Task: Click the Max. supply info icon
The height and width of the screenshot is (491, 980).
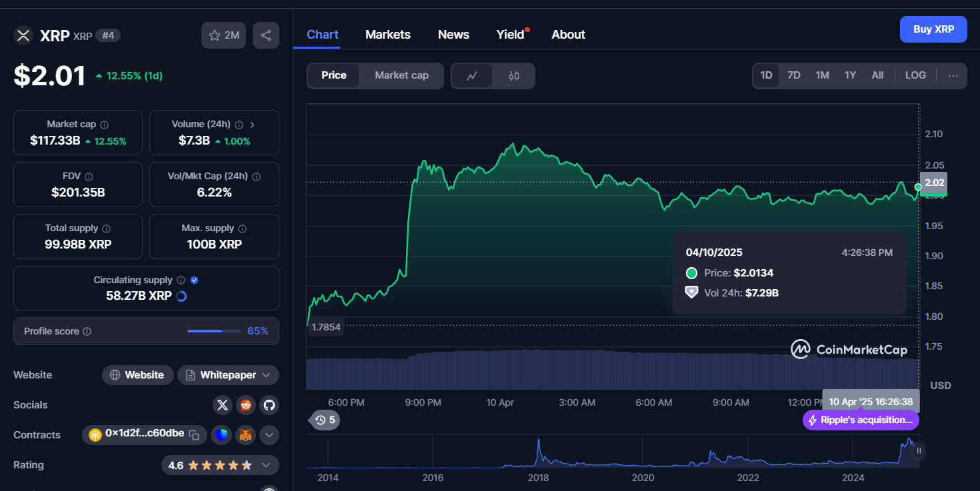Action: tap(242, 229)
